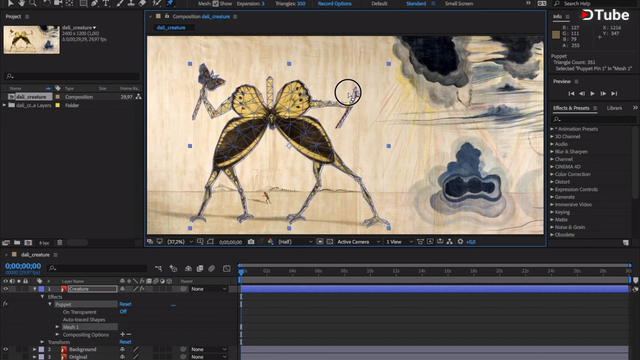Viewport: 640px width, 360px height.
Task: Open the Active Camera dropdown
Action: pyautogui.click(x=358, y=242)
